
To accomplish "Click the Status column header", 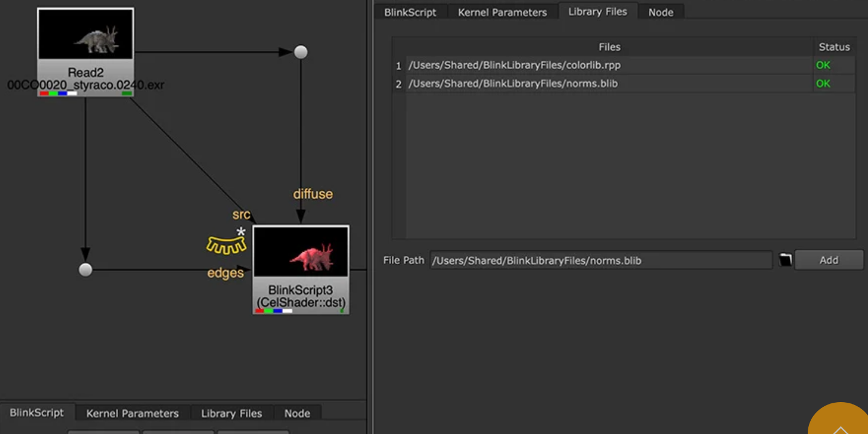I will pos(834,47).
